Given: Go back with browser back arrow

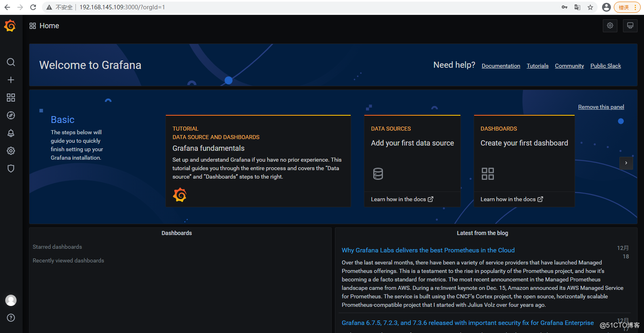Looking at the screenshot, I should coord(7,7).
